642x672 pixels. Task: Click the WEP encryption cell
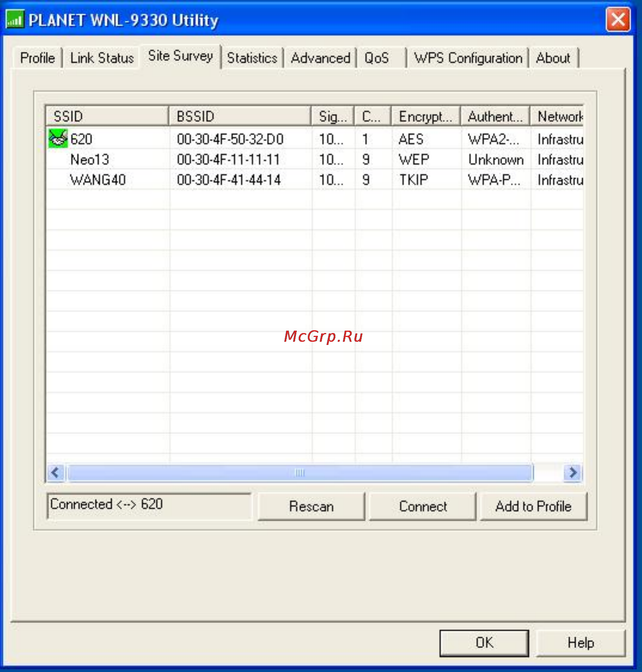(x=414, y=159)
